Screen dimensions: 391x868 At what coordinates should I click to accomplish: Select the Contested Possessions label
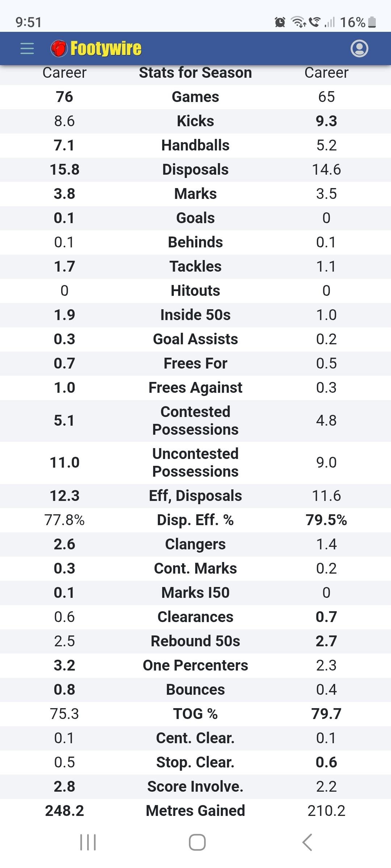[195, 421]
